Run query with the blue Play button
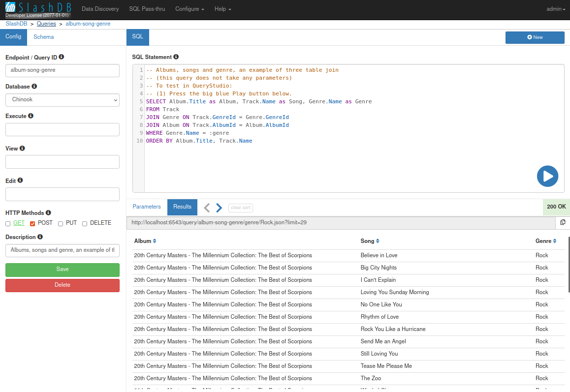 click(547, 176)
